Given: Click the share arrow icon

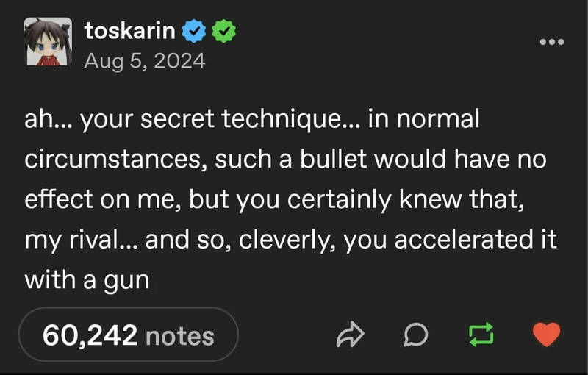Looking at the screenshot, I should click(350, 334).
